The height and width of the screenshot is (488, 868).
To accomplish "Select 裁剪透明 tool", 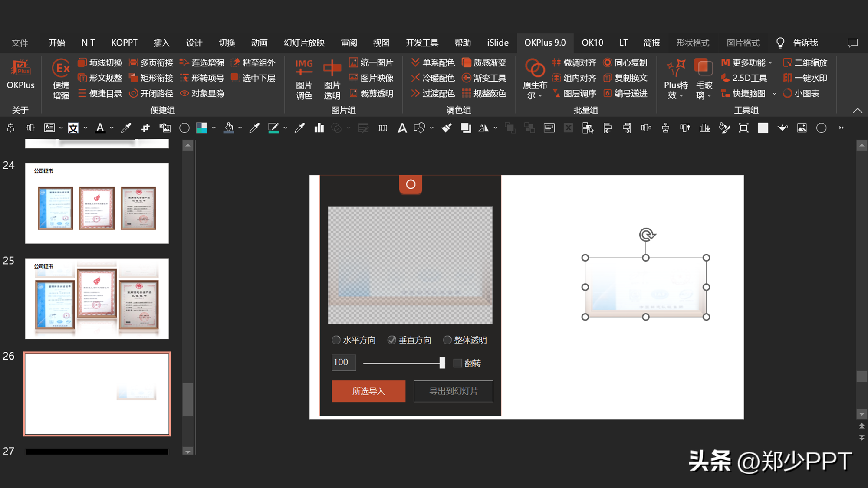I will point(372,93).
